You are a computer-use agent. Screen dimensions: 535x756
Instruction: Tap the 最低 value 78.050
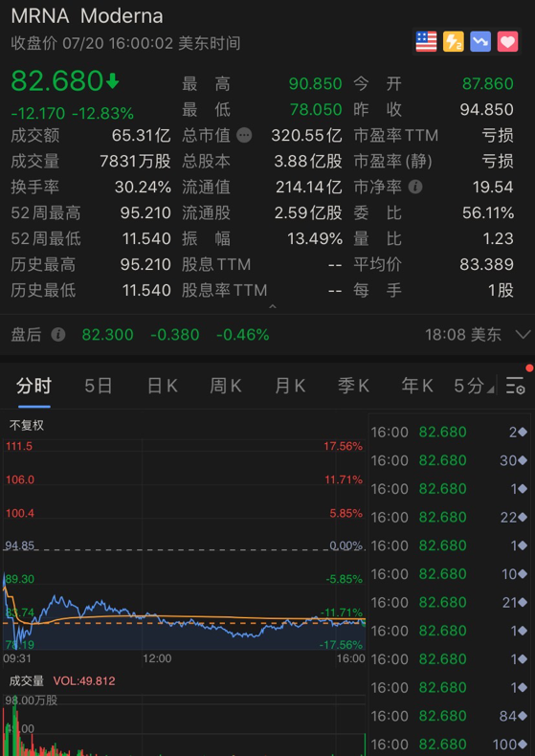[316, 109]
